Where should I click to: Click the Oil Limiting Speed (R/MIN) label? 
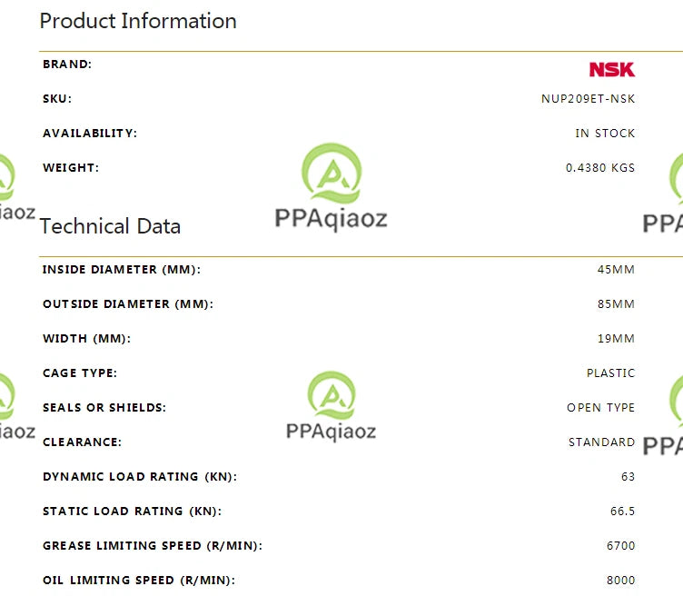[139, 581]
